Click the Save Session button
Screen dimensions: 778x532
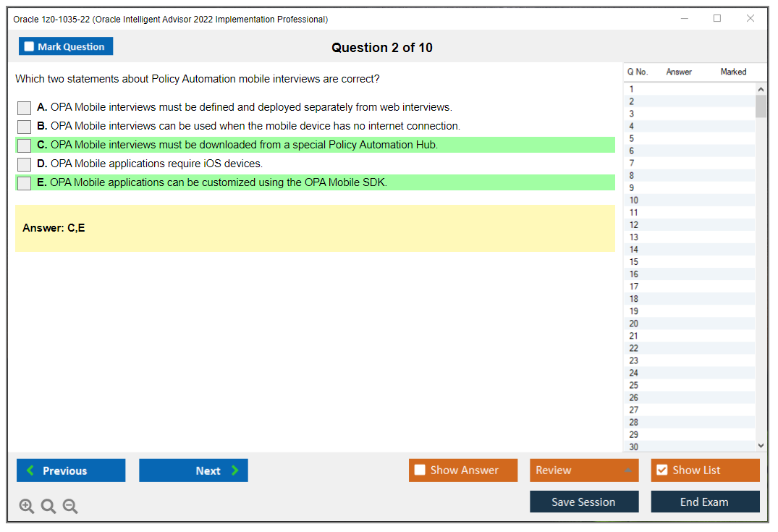tap(584, 501)
